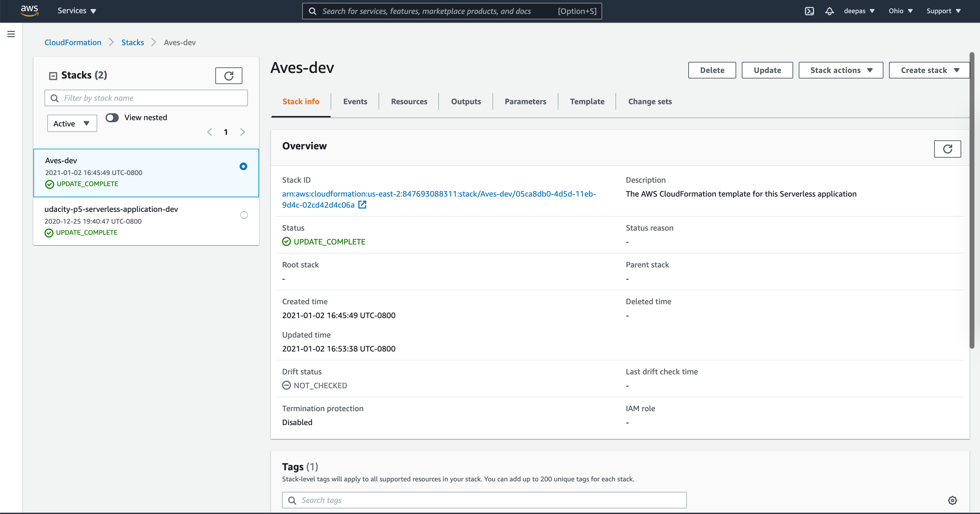Click the search magnifier in top bar
The width and height of the screenshot is (980, 514).
[x=312, y=11]
